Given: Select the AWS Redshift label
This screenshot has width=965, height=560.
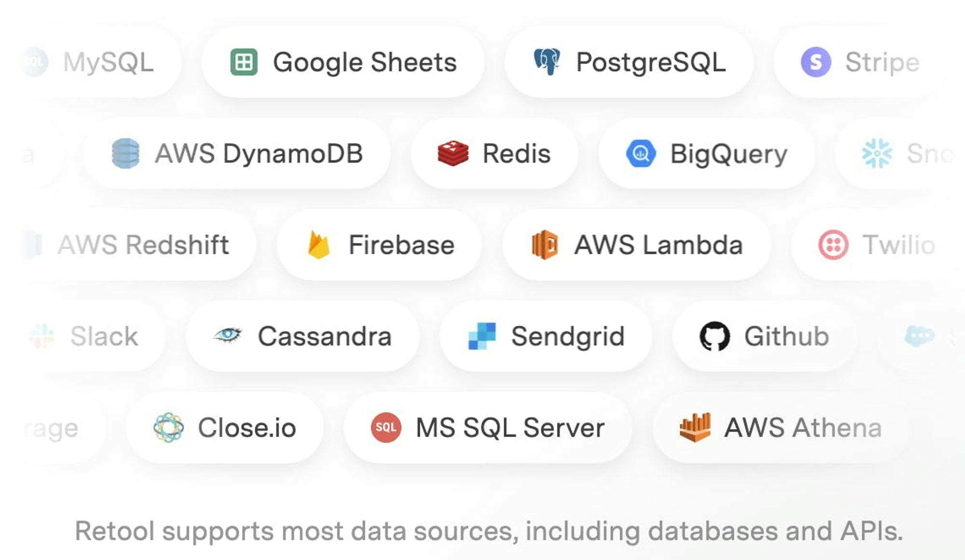Looking at the screenshot, I should pos(143,245).
